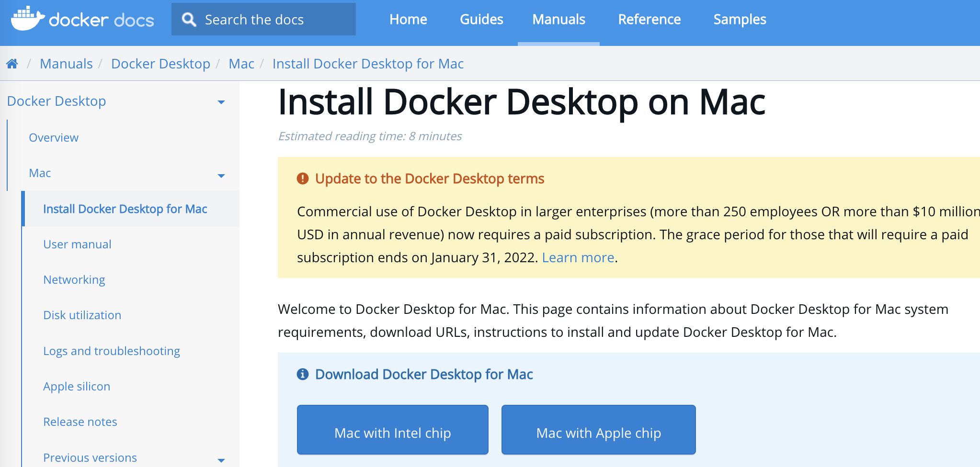This screenshot has width=980, height=467.
Task: Download for Mac with Intel chip
Action: pos(393,430)
